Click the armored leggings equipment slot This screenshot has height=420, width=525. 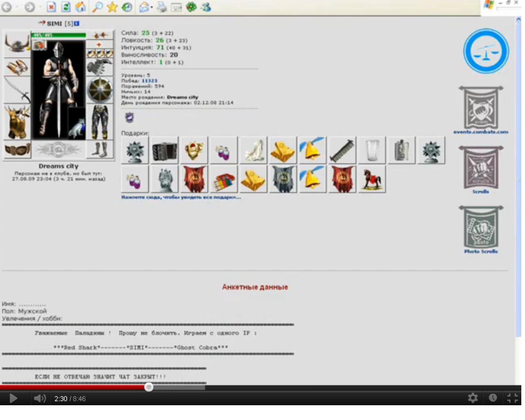point(100,122)
